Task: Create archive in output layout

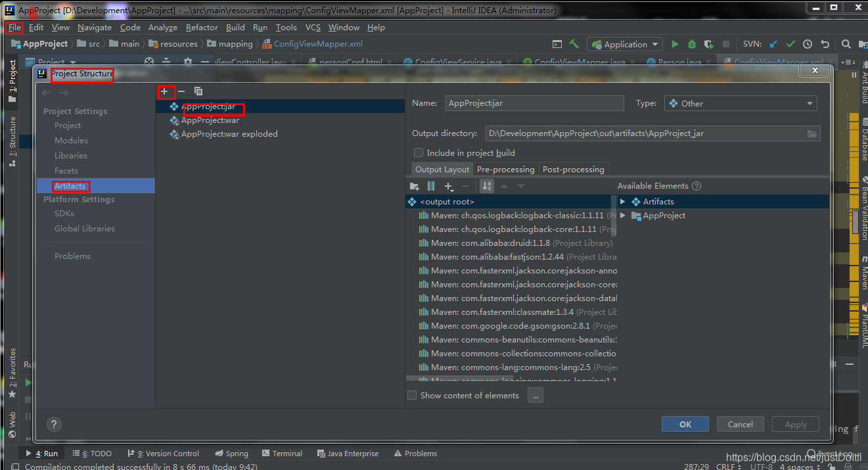Action: coord(431,187)
